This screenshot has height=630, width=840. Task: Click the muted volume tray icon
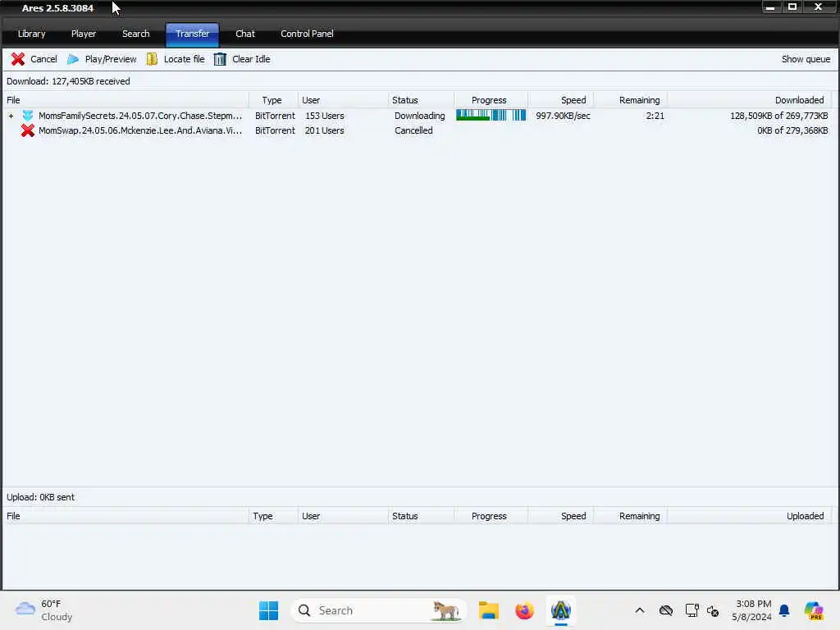(x=713, y=610)
